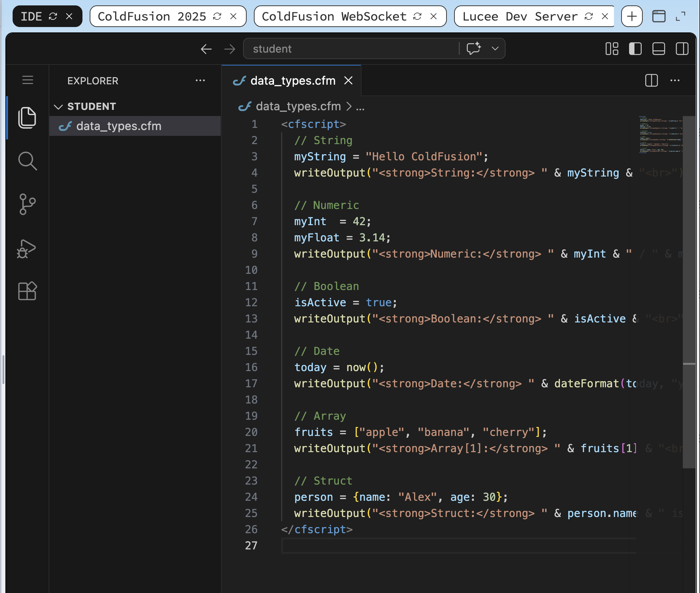The image size is (700, 593).
Task: Toggle the secondary side bar
Action: tap(682, 49)
